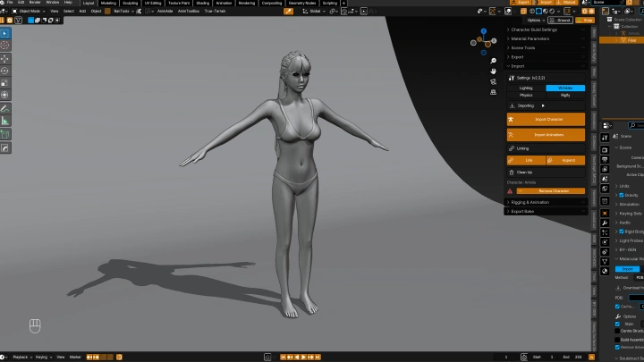This screenshot has height=362, width=644.
Task: Click the Append button
Action: (x=565, y=161)
